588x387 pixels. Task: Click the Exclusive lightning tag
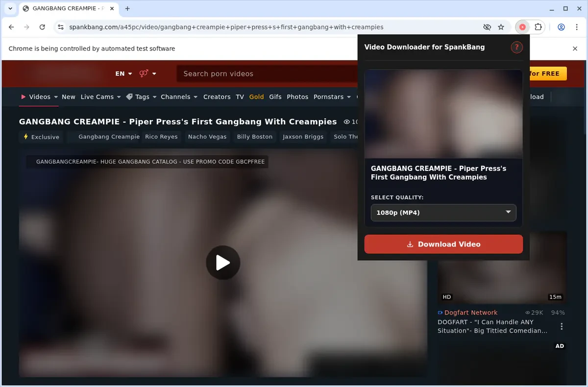tap(41, 137)
